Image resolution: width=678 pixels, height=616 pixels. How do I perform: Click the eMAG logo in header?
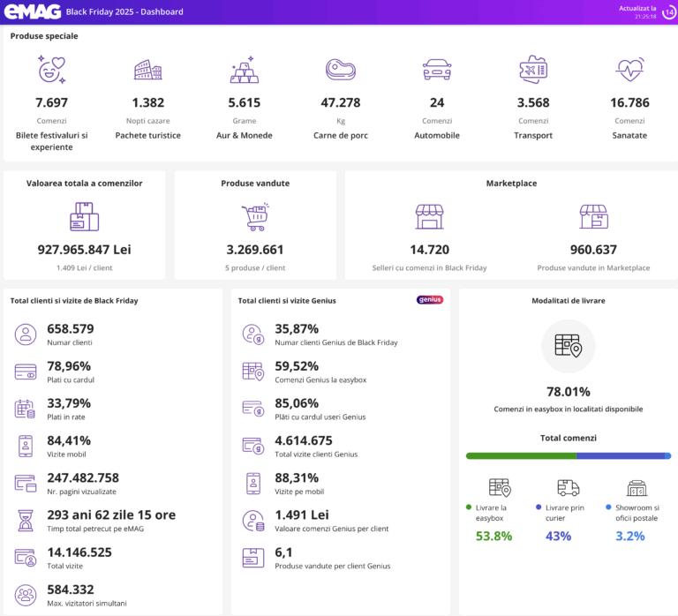pyautogui.click(x=32, y=11)
